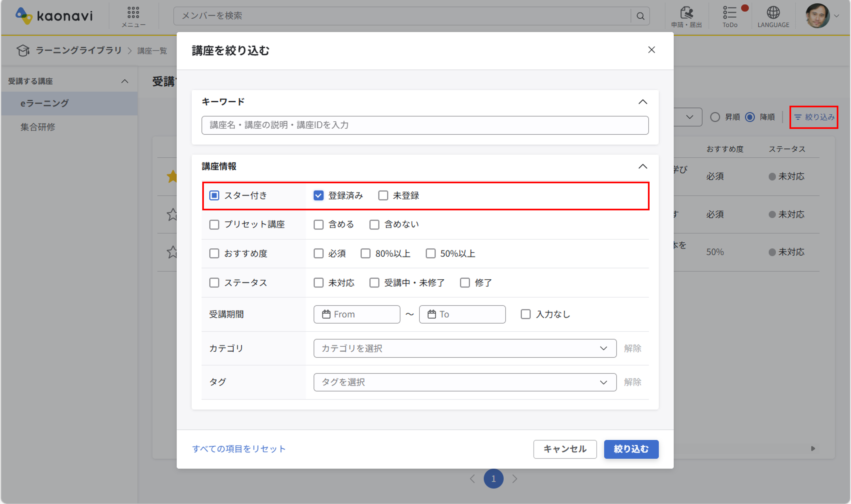Check the 含めない checkbox
The height and width of the screenshot is (504, 851).
(374, 225)
